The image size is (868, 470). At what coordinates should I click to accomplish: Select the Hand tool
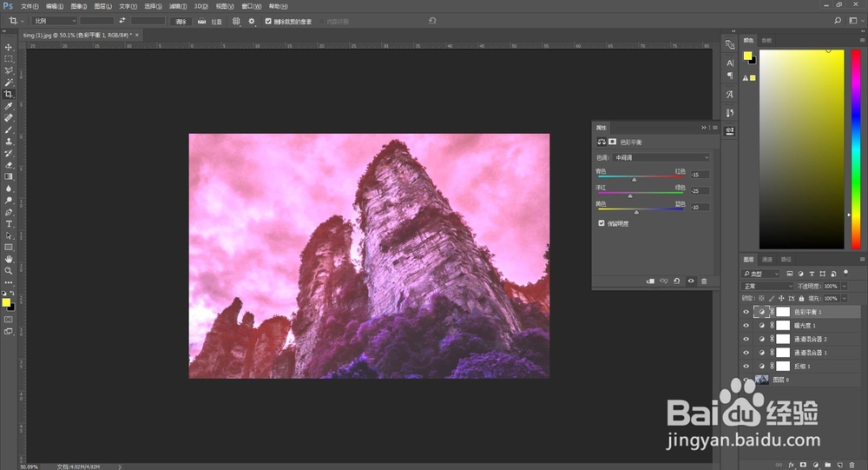coord(9,260)
